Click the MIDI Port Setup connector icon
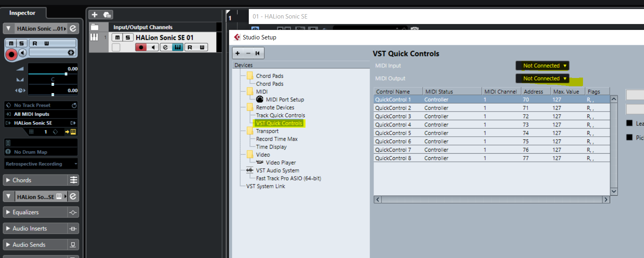Image resolution: width=644 pixels, height=258 pixels. click(260, 99)
